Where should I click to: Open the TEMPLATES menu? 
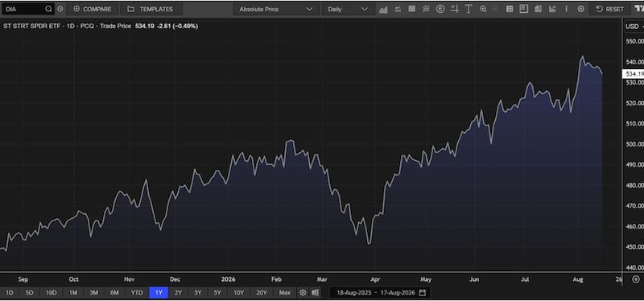coord(151,9)
